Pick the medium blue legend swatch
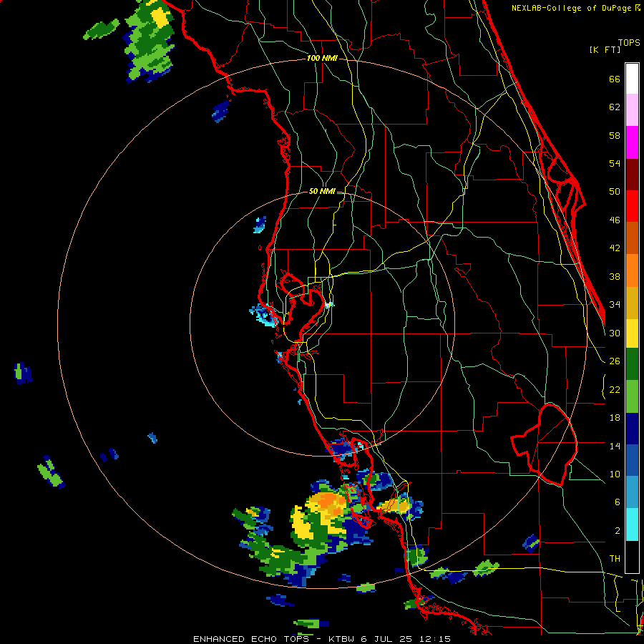This screenshot has height=644, width=644. point(632,461)
